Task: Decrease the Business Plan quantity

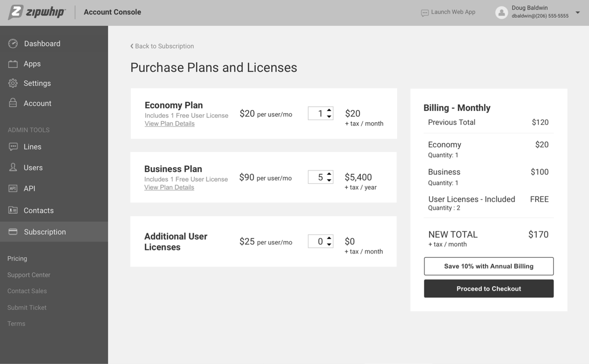Action: click(329, 180)
